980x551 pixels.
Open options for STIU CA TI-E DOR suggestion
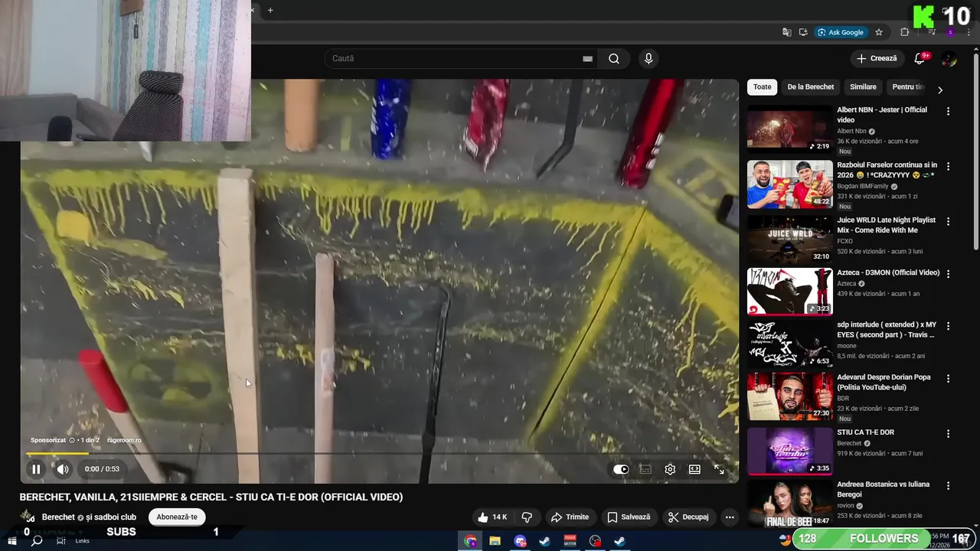[x=948, y=434]
